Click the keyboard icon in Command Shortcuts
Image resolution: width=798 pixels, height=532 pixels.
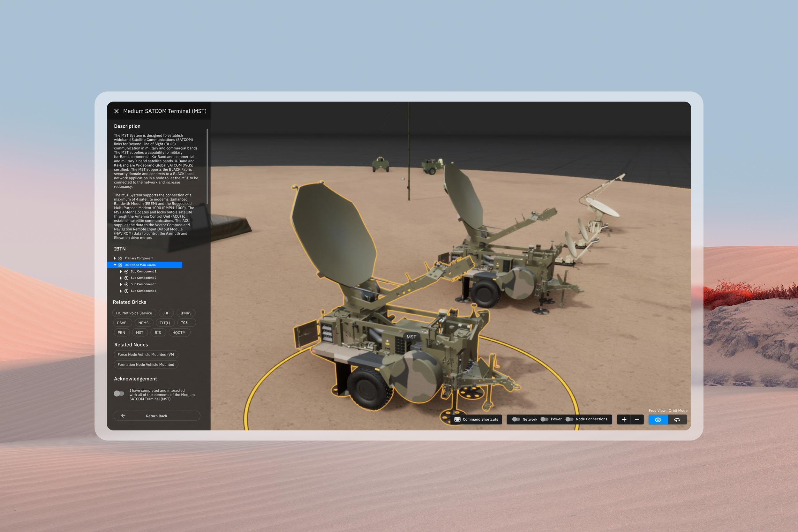457,419
